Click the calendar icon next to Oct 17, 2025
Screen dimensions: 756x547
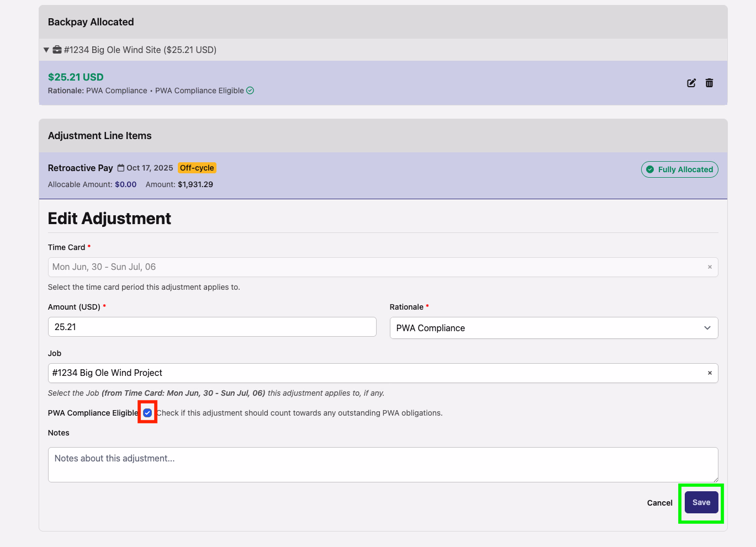pos(121,168)
